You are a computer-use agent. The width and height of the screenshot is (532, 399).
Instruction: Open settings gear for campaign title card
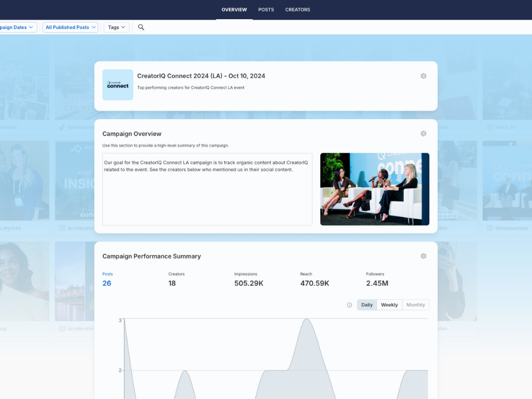pos(423,76)
